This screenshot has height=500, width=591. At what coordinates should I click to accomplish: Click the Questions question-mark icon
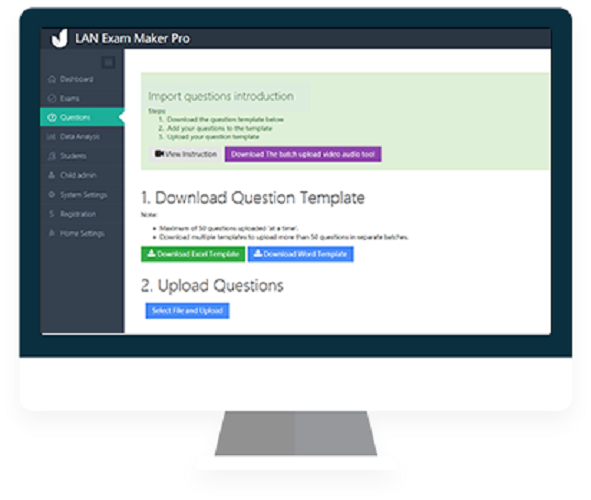pyautogui.click(x=52, y=118)
